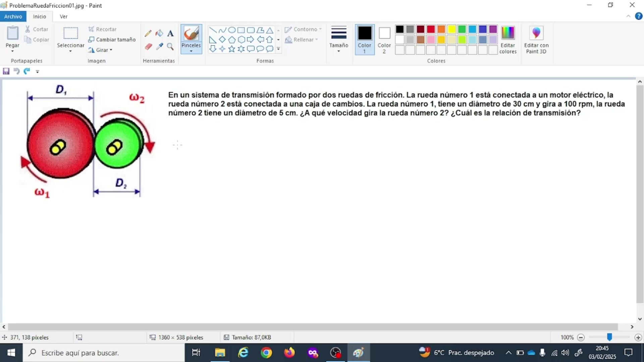Select the Magnifier tool
The height and width of the screenshot is (362, 644).
click(170, 46)
